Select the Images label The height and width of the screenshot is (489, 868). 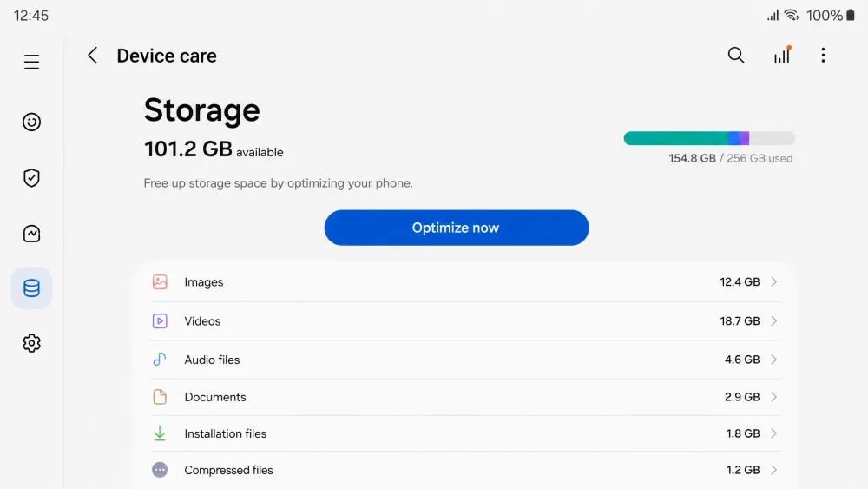coord(204,282)
